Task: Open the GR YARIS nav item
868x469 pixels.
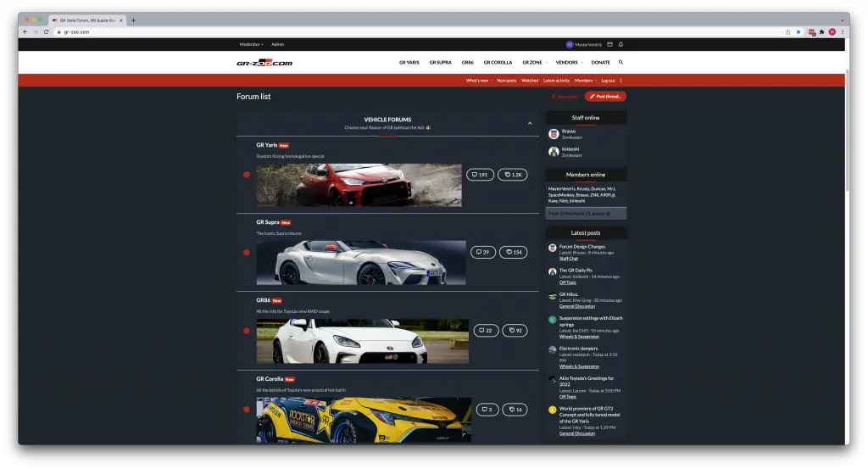Action: pyautogui.click(x=409, y=63)
